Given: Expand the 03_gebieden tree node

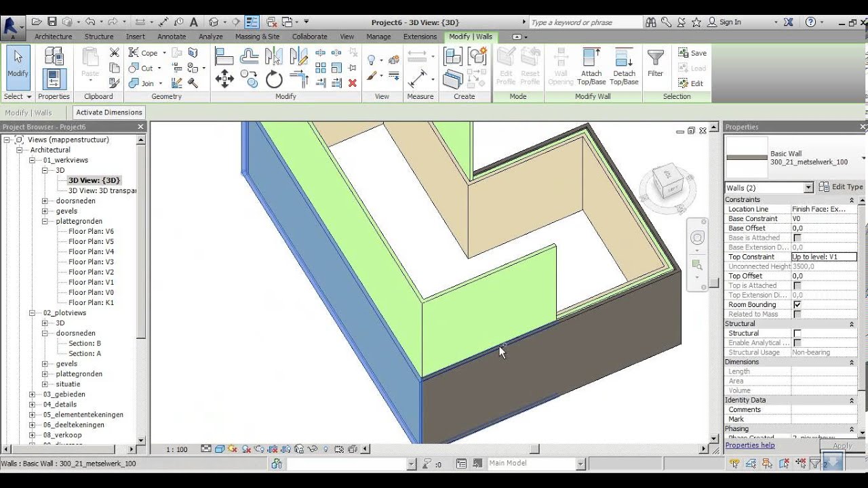Looking at the screenshot, I should (32, 394).
